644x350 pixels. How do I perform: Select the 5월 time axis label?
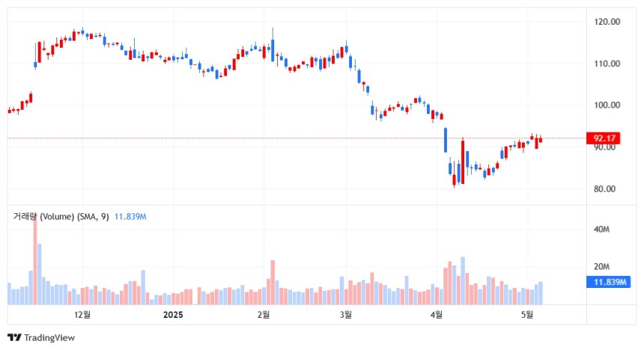click(527, 315)
